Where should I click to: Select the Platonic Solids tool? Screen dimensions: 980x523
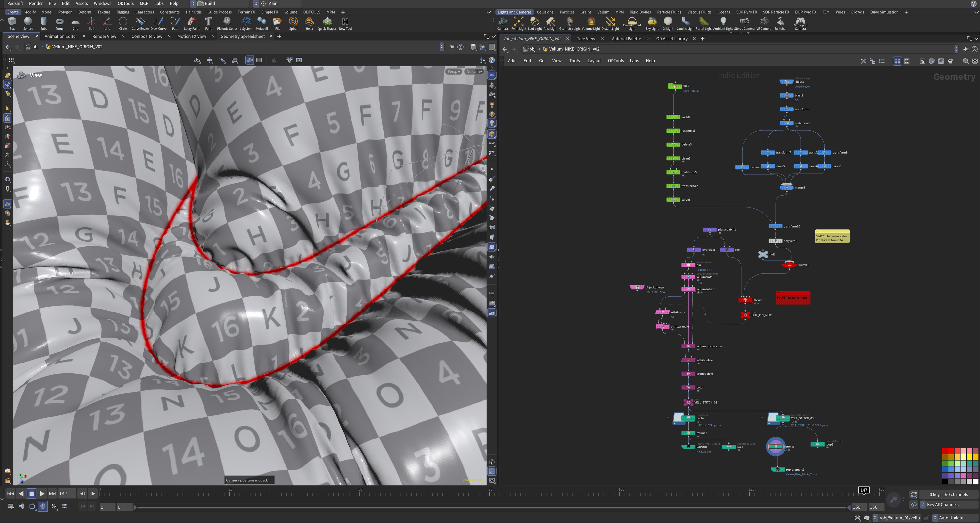coord(227,23)
